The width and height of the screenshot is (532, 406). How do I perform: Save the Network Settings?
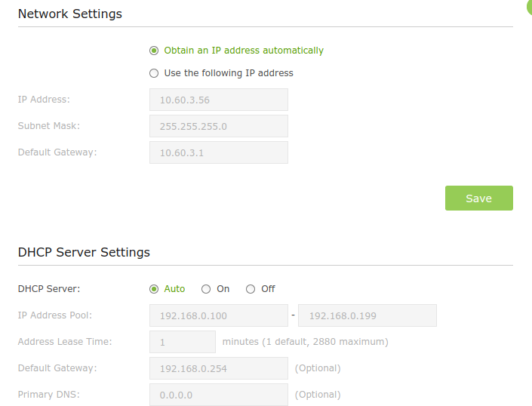tap(478, 198)
